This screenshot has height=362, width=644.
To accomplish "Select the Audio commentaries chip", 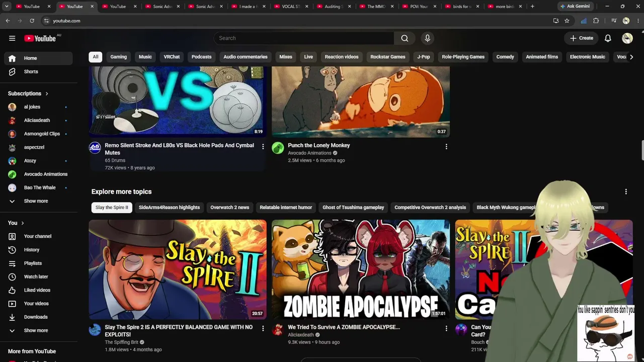I will tap(246, 57).
